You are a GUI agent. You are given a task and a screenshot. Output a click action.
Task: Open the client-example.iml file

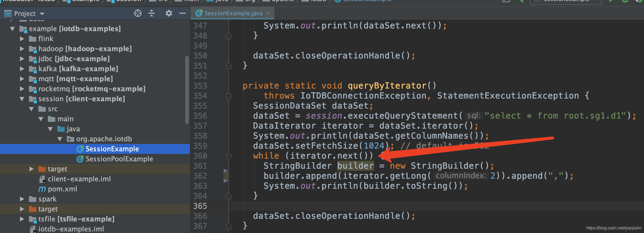point(79,179)
